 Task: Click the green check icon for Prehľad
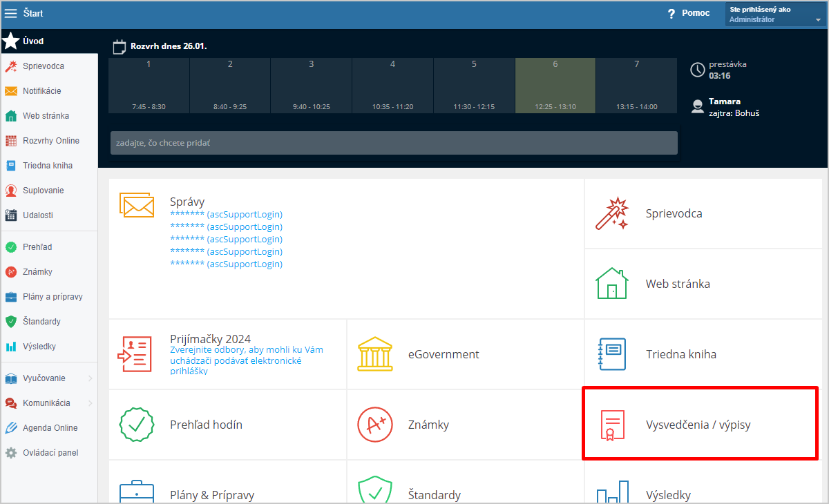10,247
